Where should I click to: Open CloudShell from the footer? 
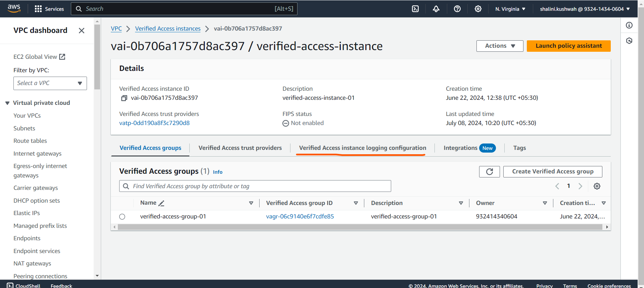[24, 286]
